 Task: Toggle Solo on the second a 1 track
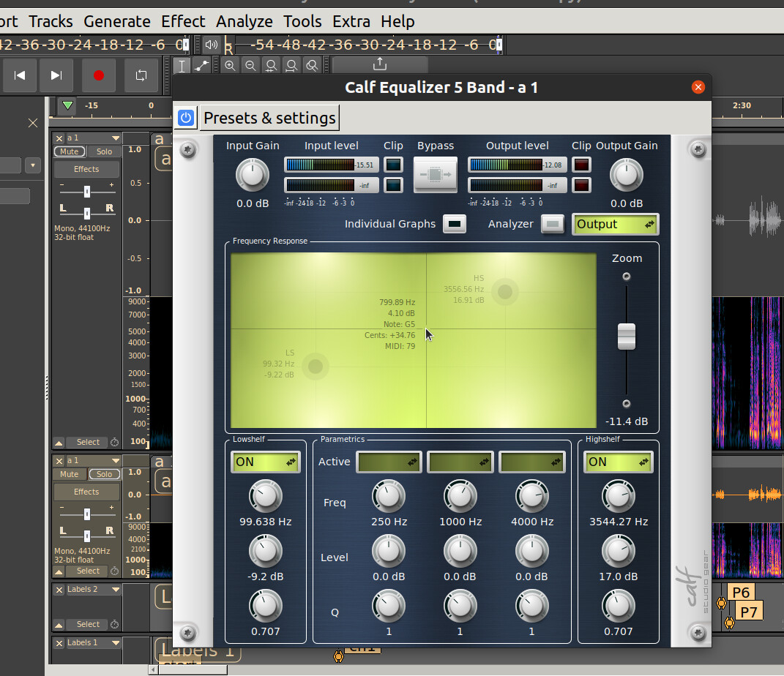105,474
